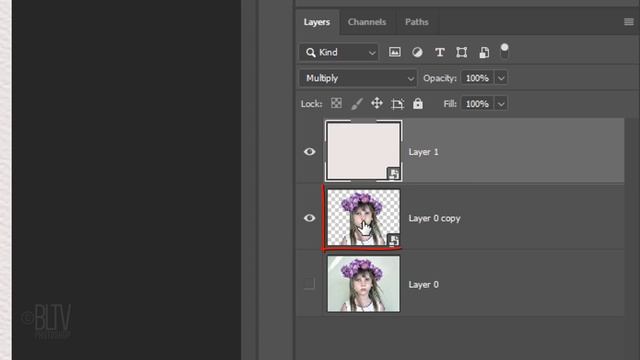Image resolution: width=640 pixels, height=360 pixels.
Task: Filter layers by shape layers icon
Action: pos(462,52)
